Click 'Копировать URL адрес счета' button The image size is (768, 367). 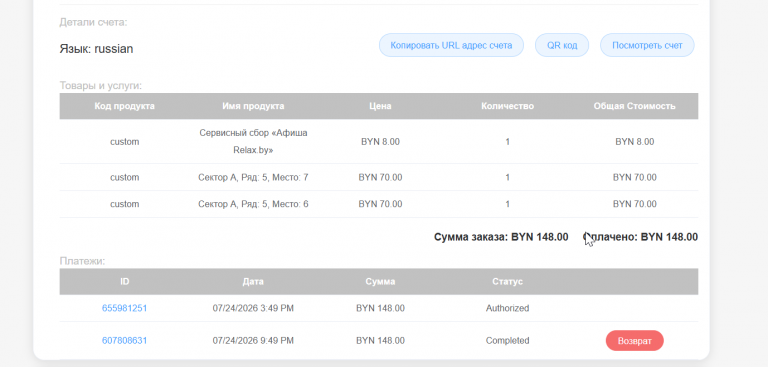(x=451, y=45)
